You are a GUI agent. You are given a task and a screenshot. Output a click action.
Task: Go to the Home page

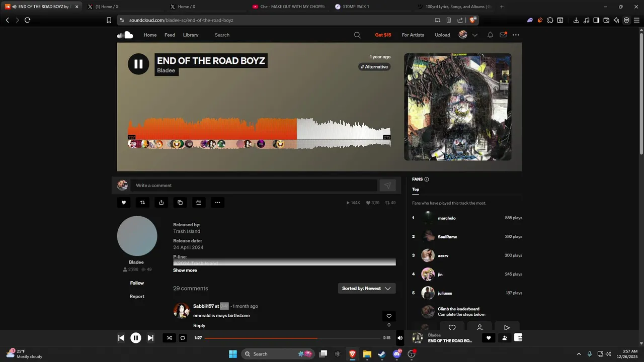150,35
